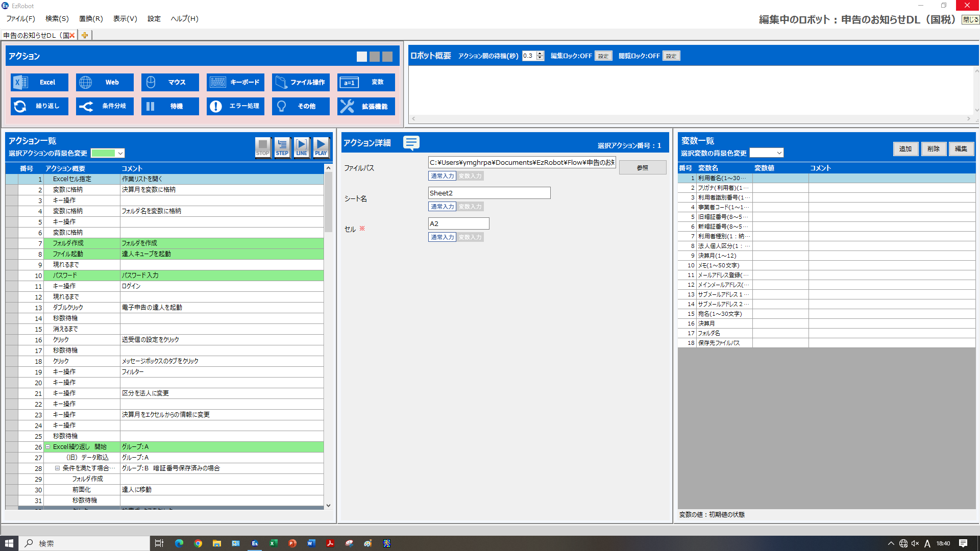The image size is (980, 551).
Task: Click the 繰り返し loop action icon
Action: pos(20,106)
